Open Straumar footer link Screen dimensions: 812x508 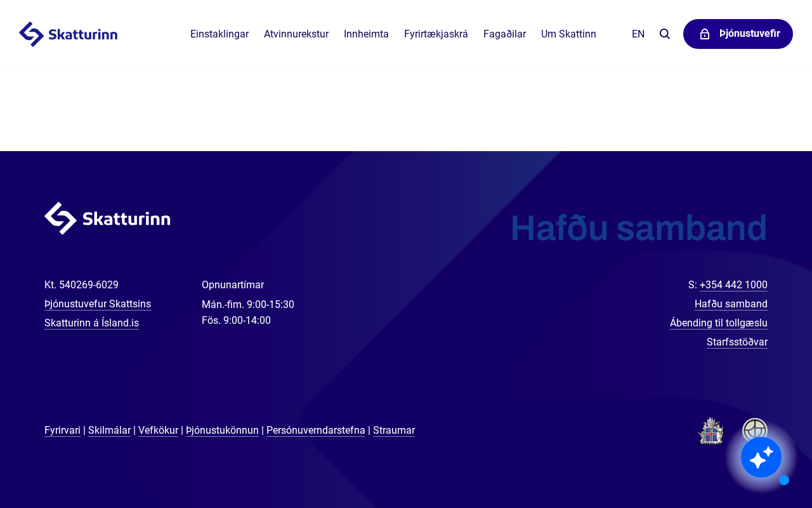[394, 431]
